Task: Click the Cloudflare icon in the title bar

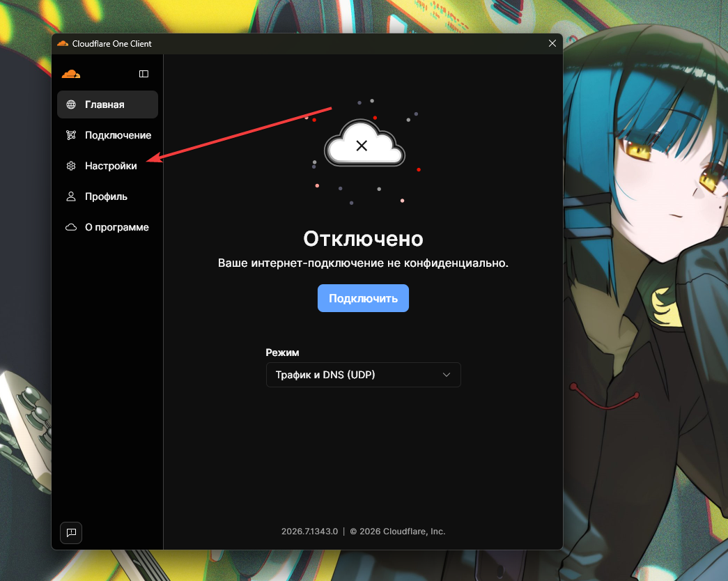Action: (x=63, y=44)
